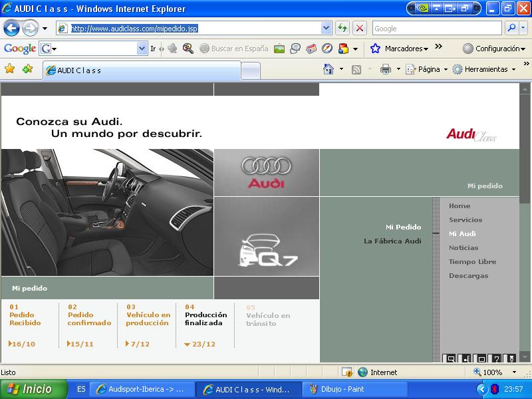
Task: Click the red news card icon on Google toolbar
Action: 311,49
